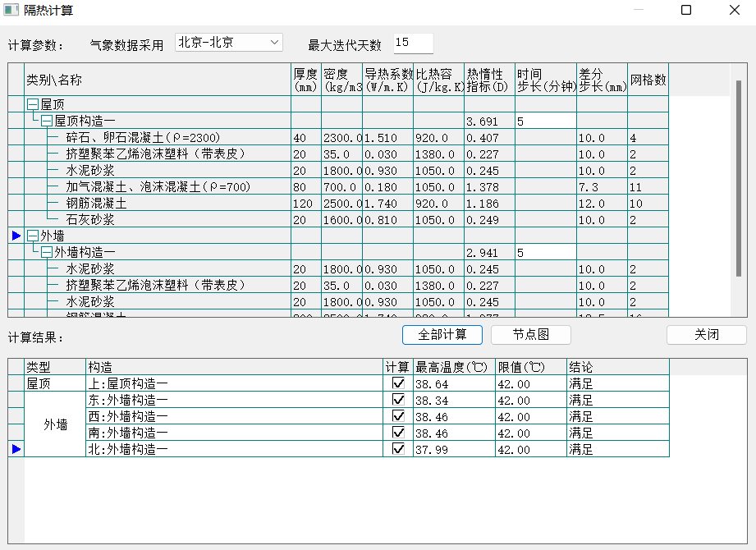Uncheck the 上:屋顶构造一 calculation checkbox
Image resolution: width=756 pixels, height=550 pixels.
(x=398, y=383)
